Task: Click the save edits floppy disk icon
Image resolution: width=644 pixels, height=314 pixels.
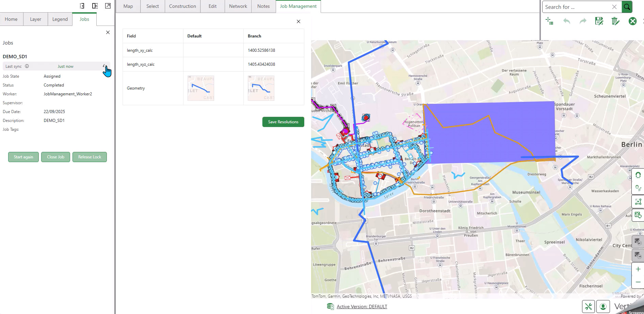Action: pyautogui.click(x=599, y=21)
